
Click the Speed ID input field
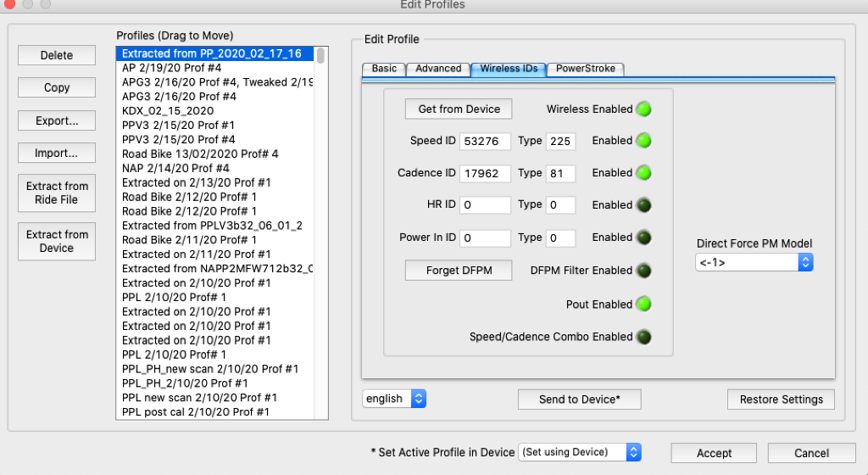(x=485, y=141)
